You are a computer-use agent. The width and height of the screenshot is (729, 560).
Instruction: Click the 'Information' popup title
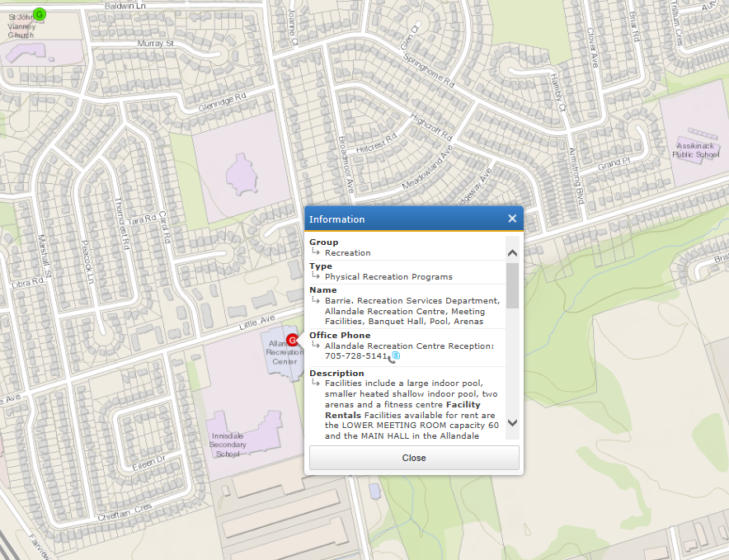tap(337, 219)
